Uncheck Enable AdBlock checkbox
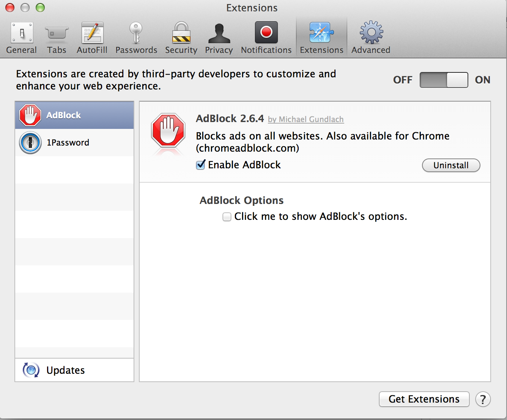The height and width of the screenshot is (420, 507). tap(201, 165)
